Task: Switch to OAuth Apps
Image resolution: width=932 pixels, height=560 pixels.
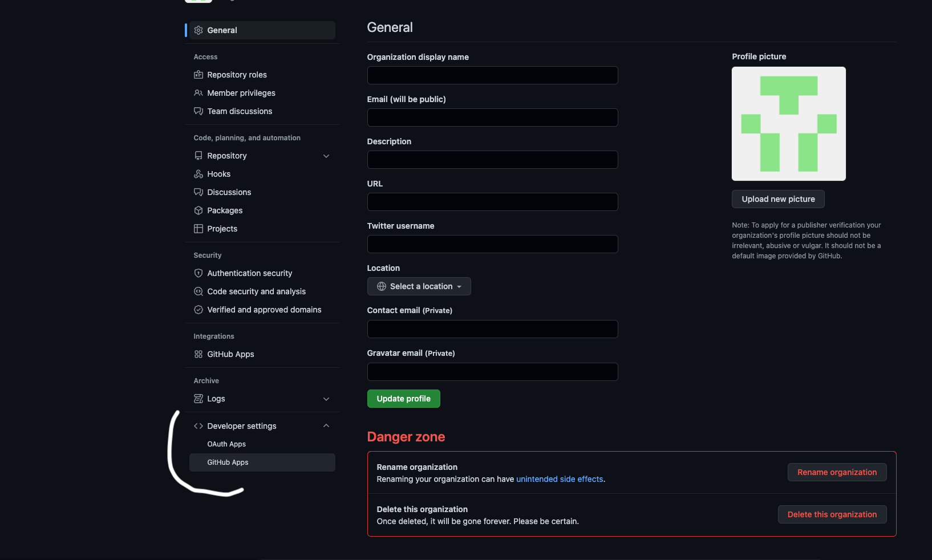Action: (x=226, y=444)
